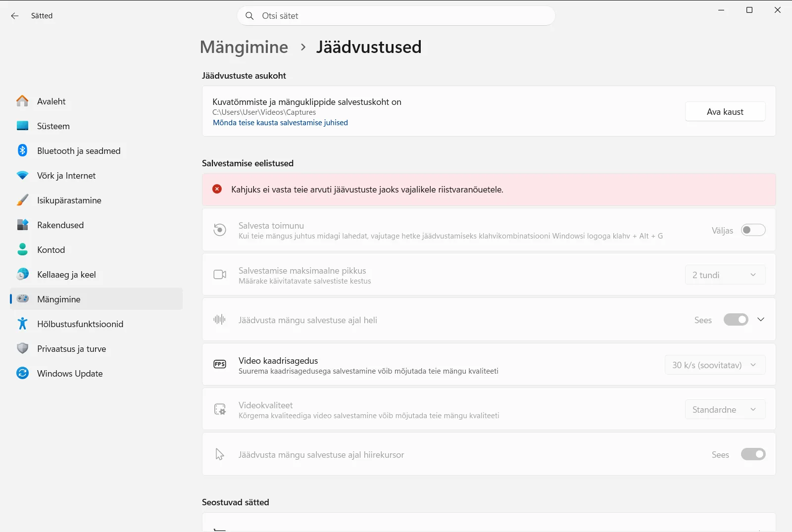Click the C:\Users\User\Videos\Captures path
792x532 pixels.
coord(264,112)
